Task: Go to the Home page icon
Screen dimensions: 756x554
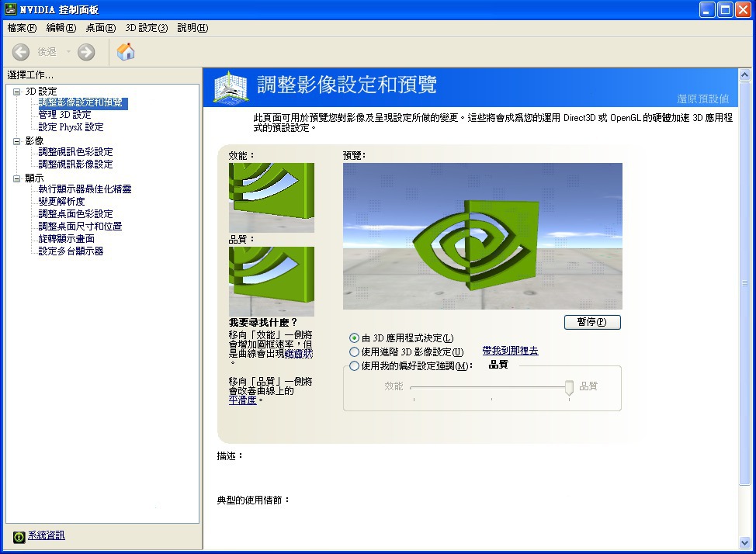Action: pos(126,51)
